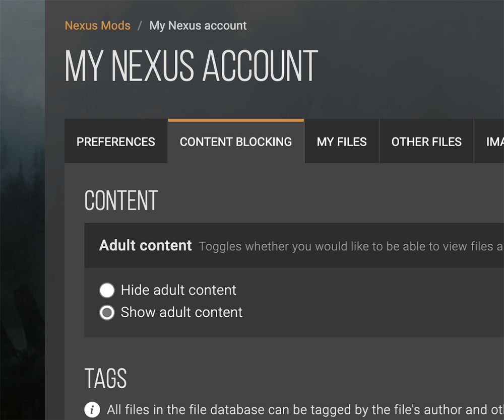Open the Preferences tab
The image size is (504, 420).
point(116,142)
